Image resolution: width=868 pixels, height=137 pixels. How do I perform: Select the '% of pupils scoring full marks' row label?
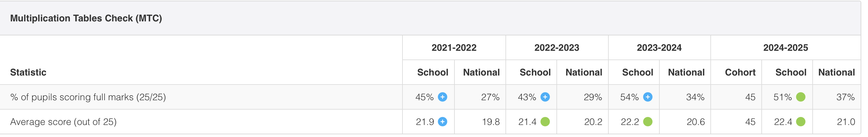[88, 97]
